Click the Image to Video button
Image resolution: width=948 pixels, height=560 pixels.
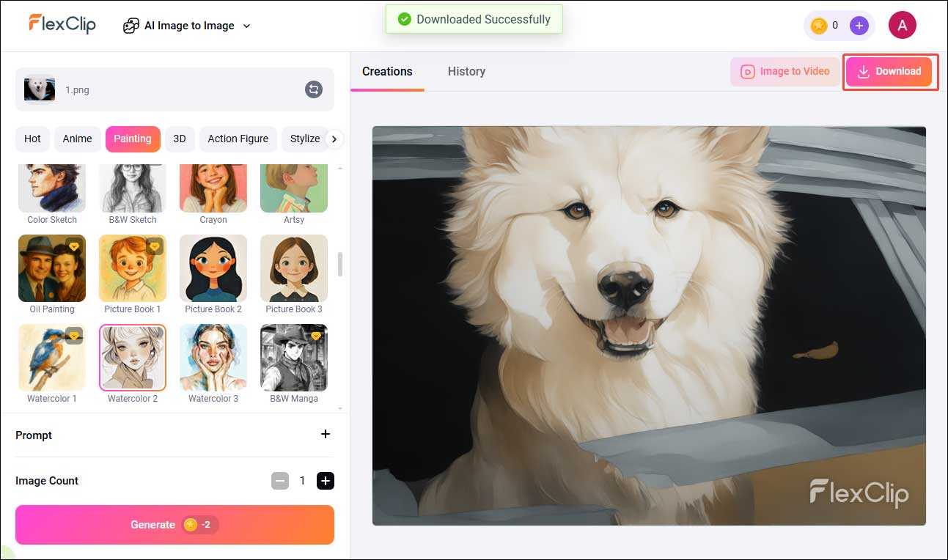[x=785, y=72]
